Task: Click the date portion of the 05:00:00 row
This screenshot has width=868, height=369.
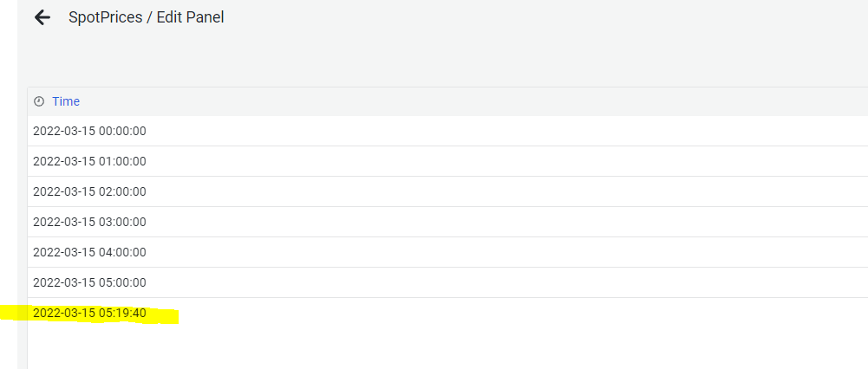Action: coord(64,282)
